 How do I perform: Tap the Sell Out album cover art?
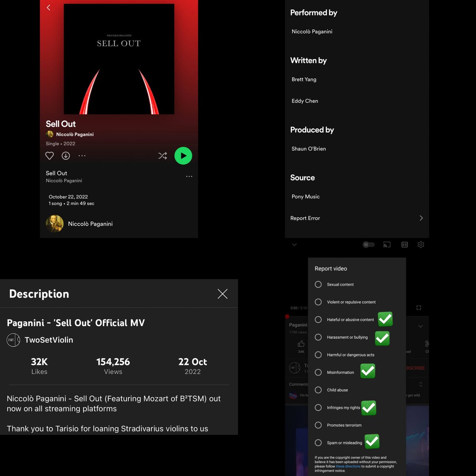pyautogui.click(x=119, y=59)
